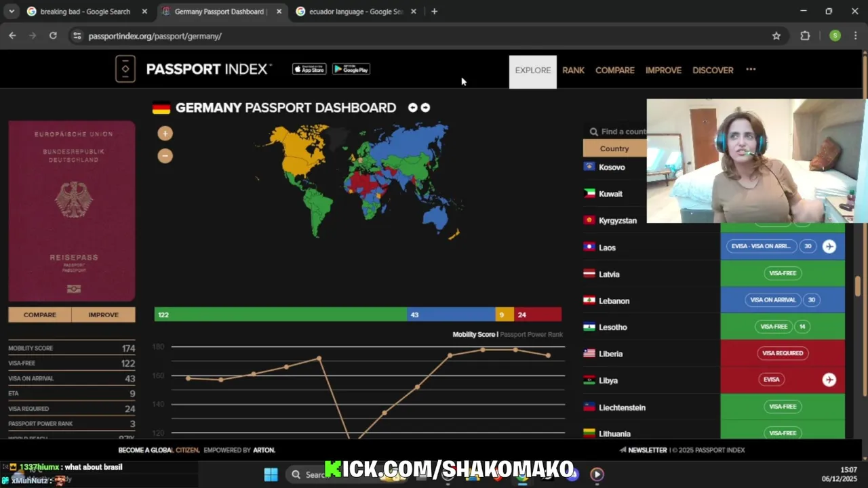Select Lebanon in the country list
The height and width of the screenshot is (488, 868).
coord(614,301)
